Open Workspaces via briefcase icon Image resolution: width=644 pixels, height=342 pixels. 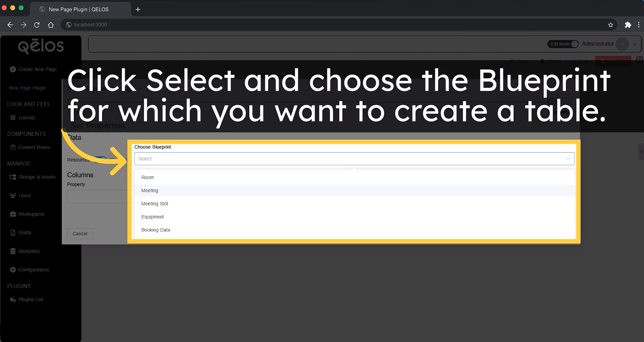[x=13, y=214]
